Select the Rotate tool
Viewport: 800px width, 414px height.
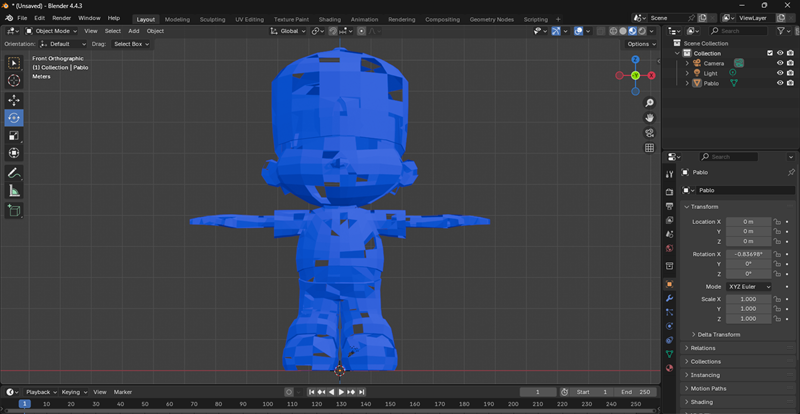pyautogui.click(x=14, y=118)
